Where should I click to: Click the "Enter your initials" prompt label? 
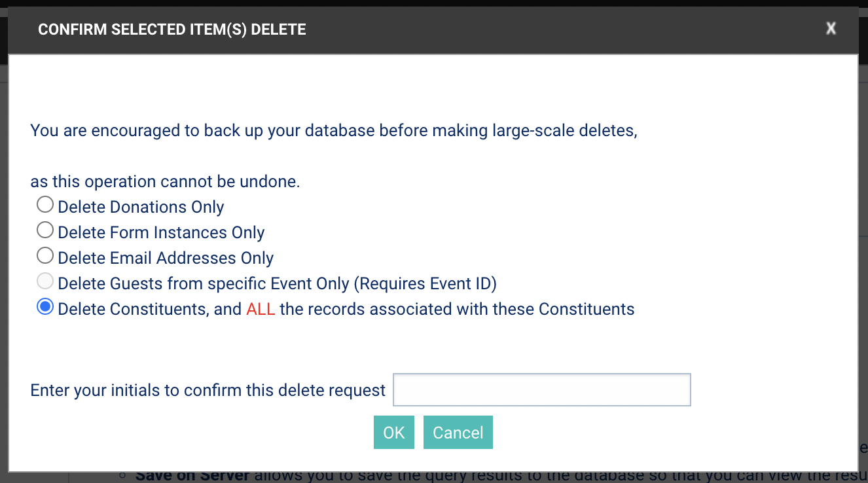pyautogui.click(x=208, y=391)
